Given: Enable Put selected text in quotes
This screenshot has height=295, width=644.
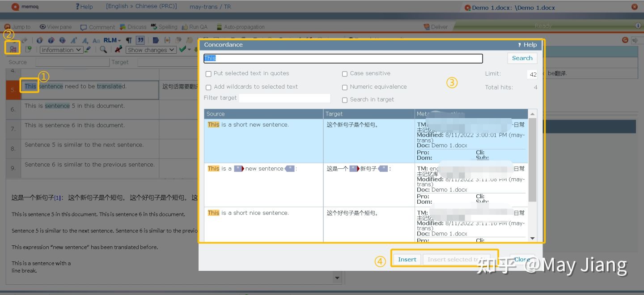Looking at the screenshot, I should tap(208, 74).
